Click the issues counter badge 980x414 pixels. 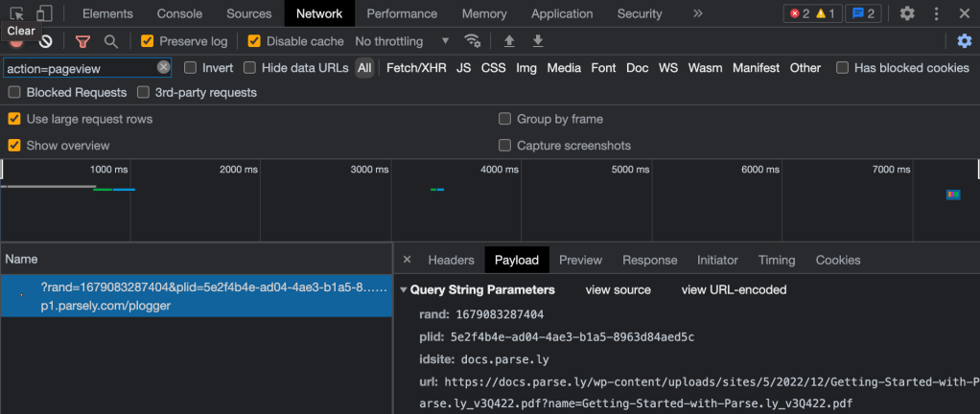[863, 13]
